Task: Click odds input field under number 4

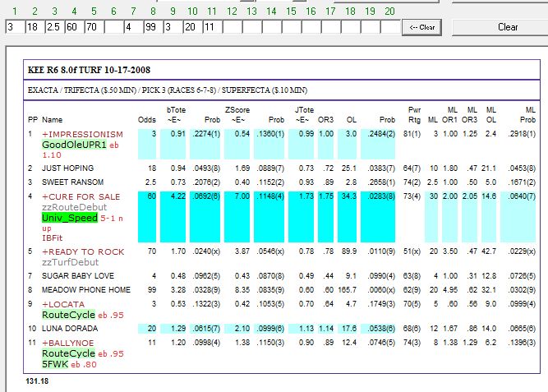Action: 75,27
